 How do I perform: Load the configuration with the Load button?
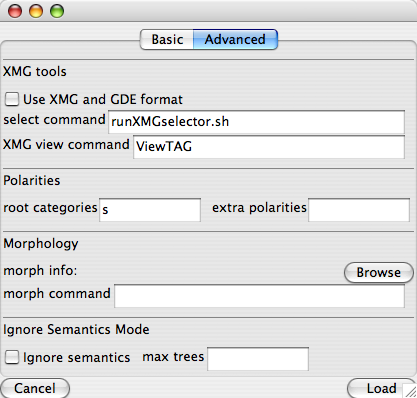click(x=381, y=388)
